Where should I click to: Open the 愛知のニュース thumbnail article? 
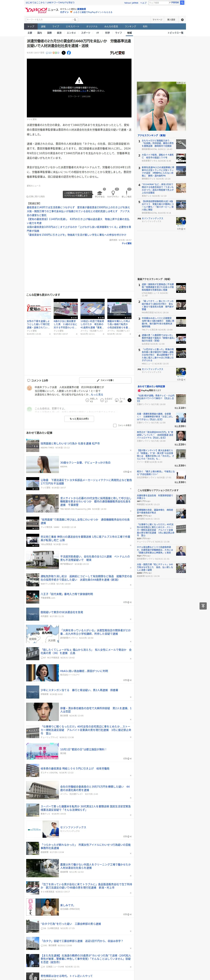pos(39,309)
